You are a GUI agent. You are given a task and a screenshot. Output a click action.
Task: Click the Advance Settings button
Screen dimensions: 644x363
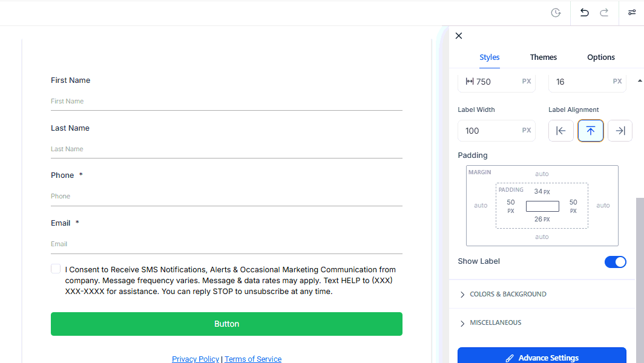click(x=542, y=357)
